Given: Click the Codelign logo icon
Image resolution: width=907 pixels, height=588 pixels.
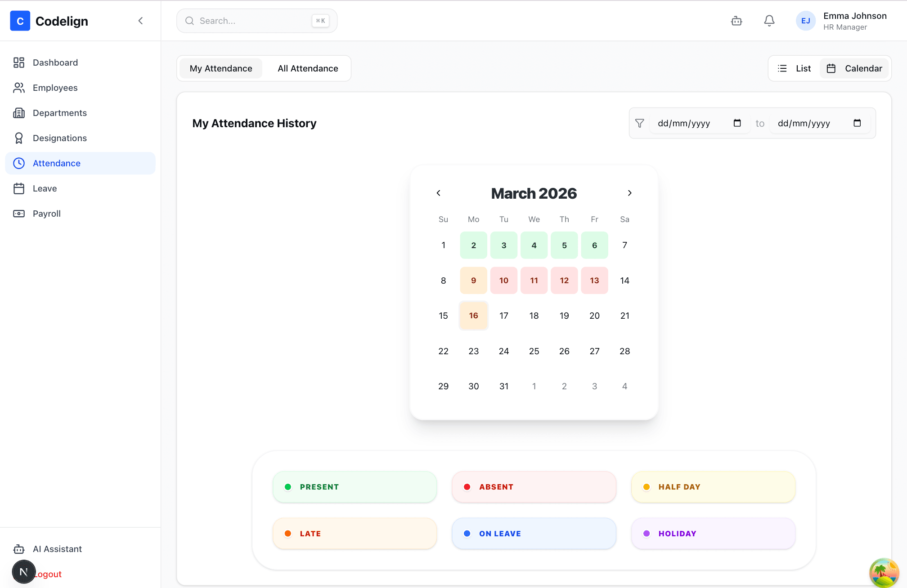Looking at the screenshot, I should pos(20,21).
